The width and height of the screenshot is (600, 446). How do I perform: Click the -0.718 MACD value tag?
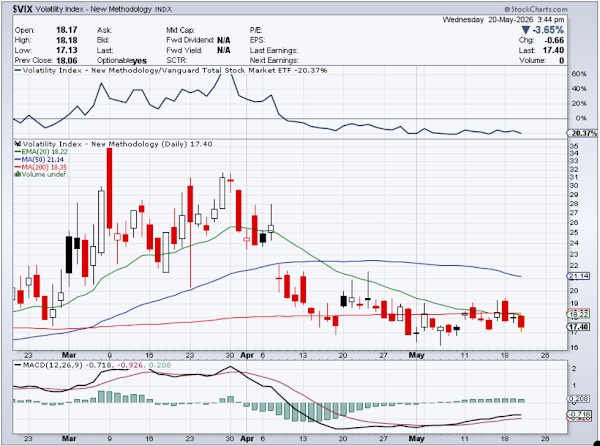(x=578, y=414)
